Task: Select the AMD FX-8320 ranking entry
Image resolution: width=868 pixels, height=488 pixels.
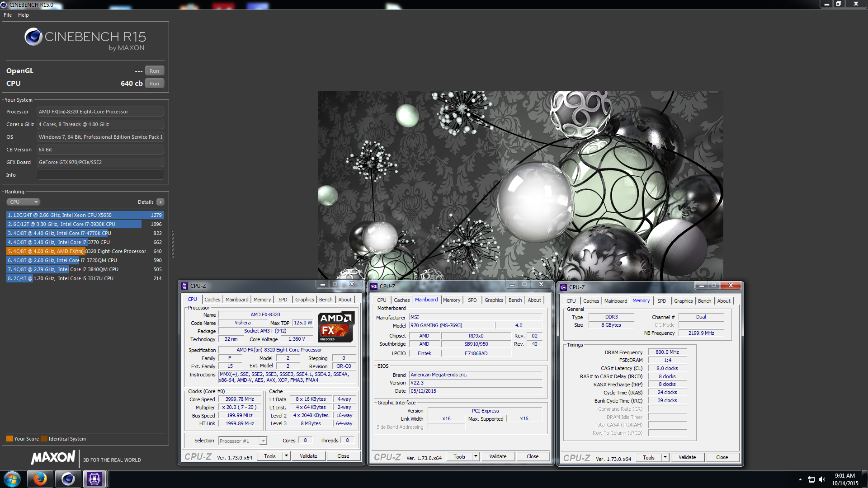Action: coord(85,251)
